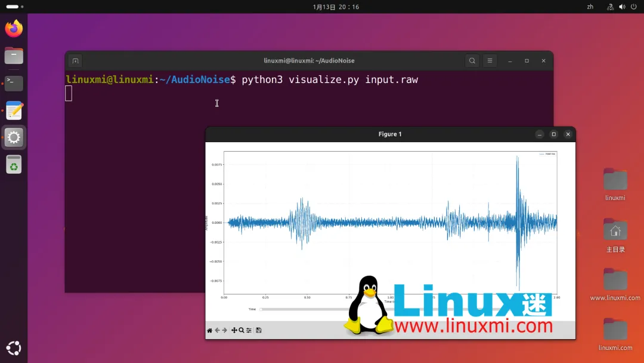Viewport: 644px width, 363px height.
Task: Open the Files manager in dock
Action: [14, 56]
